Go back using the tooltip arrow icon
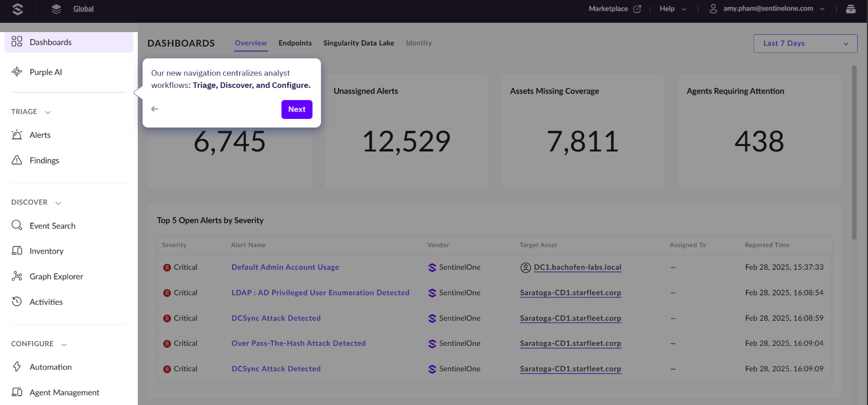The width and height of the screenshot is (868, 405). pos(155,109)
